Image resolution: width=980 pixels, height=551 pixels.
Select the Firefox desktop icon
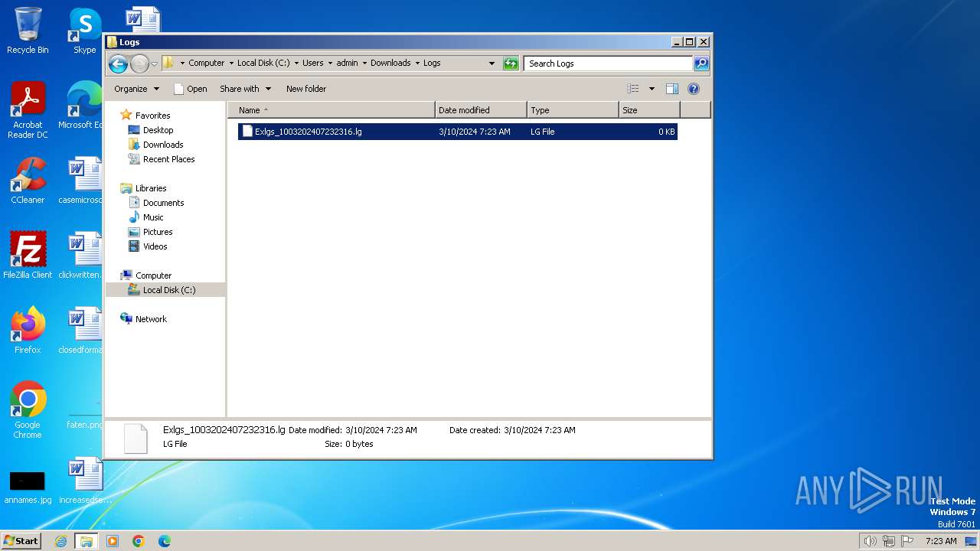tap(28, 331)
